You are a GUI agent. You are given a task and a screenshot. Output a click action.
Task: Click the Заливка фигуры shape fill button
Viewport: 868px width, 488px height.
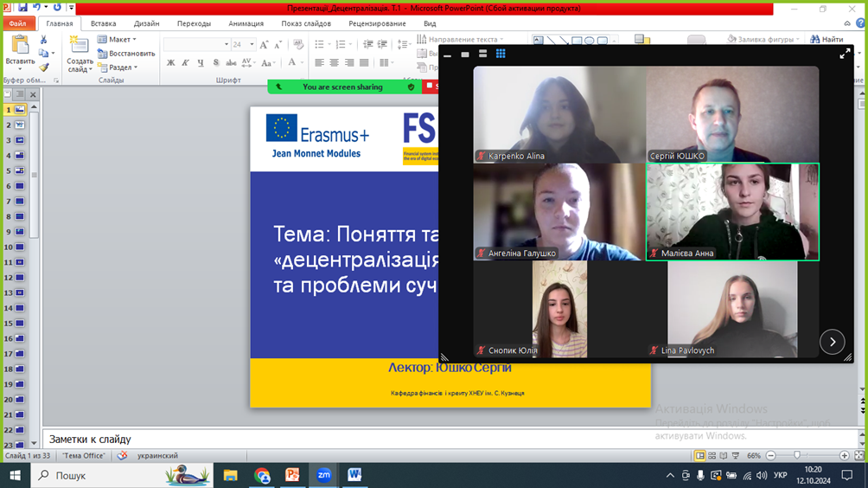(x=763, y=39)
